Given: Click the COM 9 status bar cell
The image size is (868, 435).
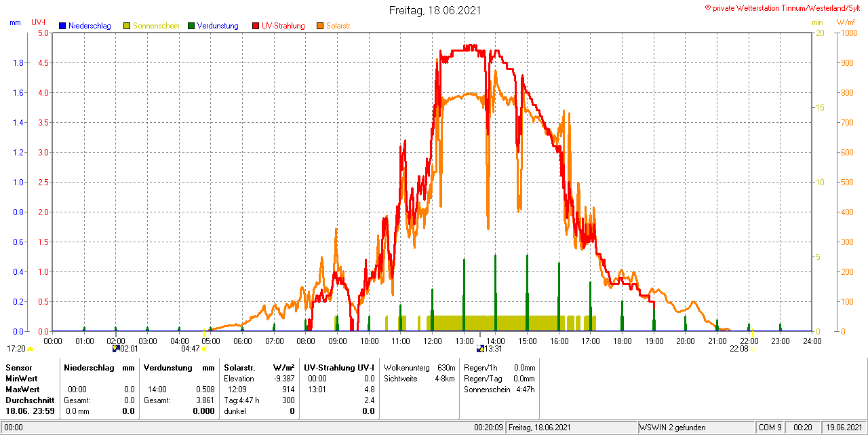Looking at the screenshot, I should pos(770,428).
